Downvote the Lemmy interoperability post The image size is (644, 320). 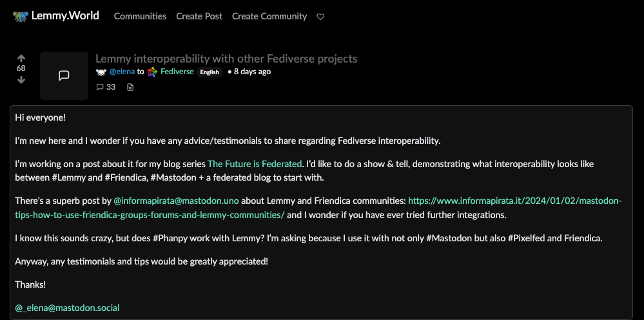[21, 80]
